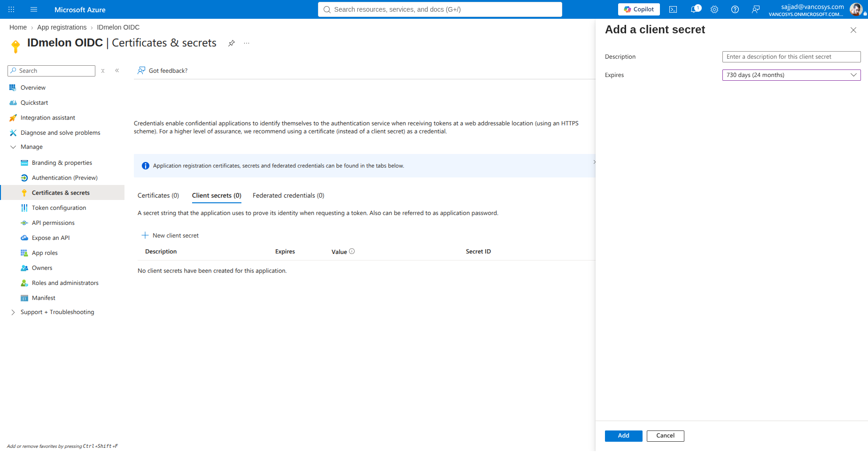Navigate to App registrations breadcrumb

tap(62, 27)
